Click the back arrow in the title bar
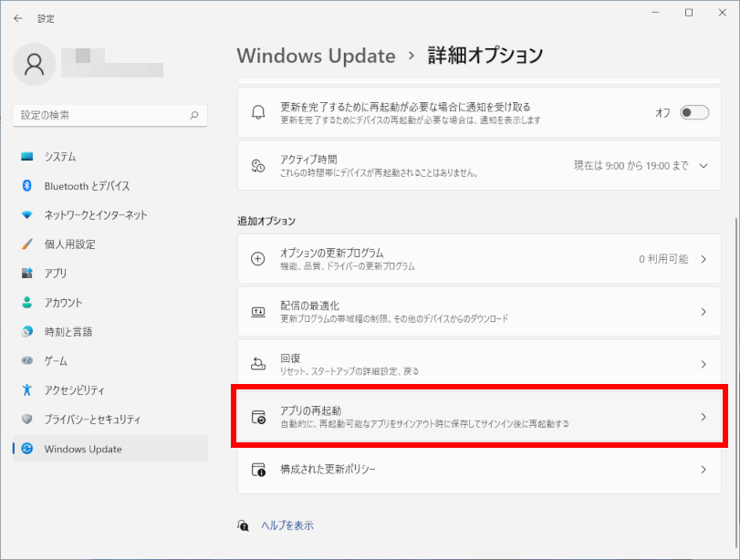The image size is (740, 560). pyautogui.click(x=18, y=18)
